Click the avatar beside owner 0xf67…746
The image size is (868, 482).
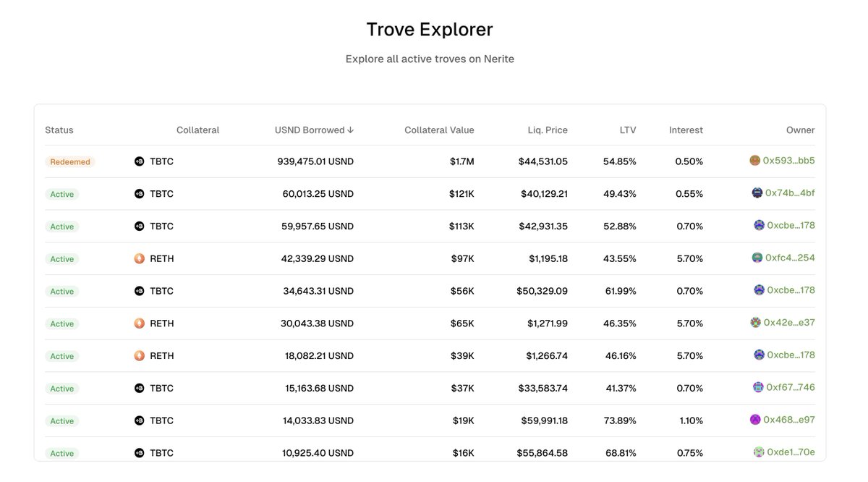point(758,387)
